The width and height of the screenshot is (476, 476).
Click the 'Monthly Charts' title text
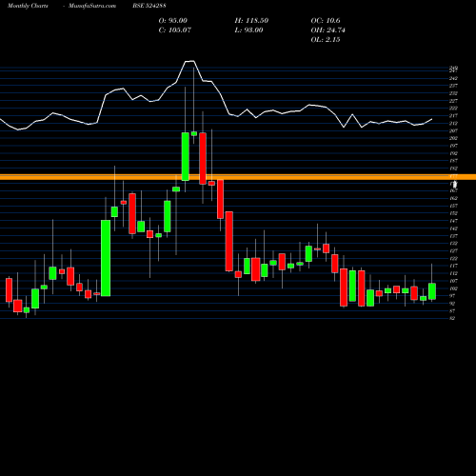click(x=28, y=6)
